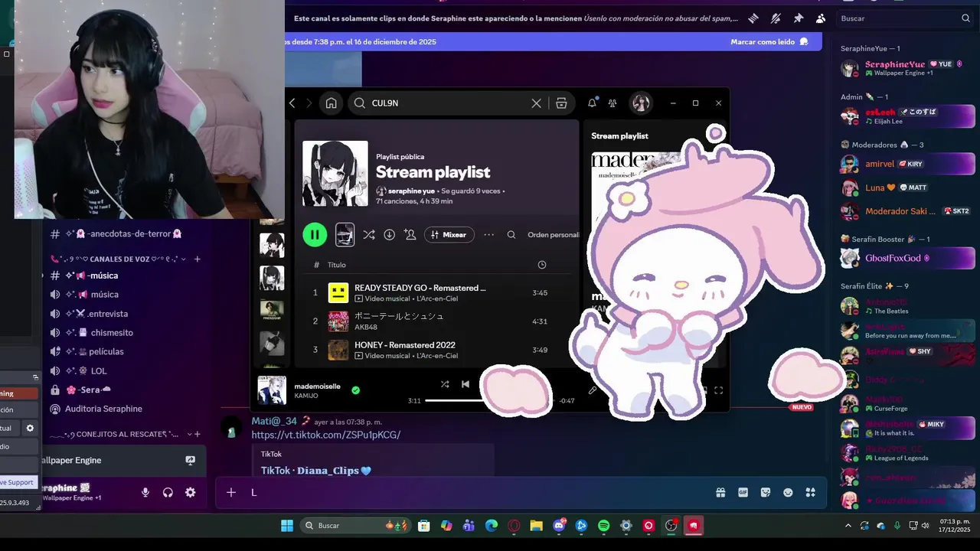This screenshot has height=551, width=980.
Task: Invite collaborators to the Stream playlist
Action: pos(410,235)
